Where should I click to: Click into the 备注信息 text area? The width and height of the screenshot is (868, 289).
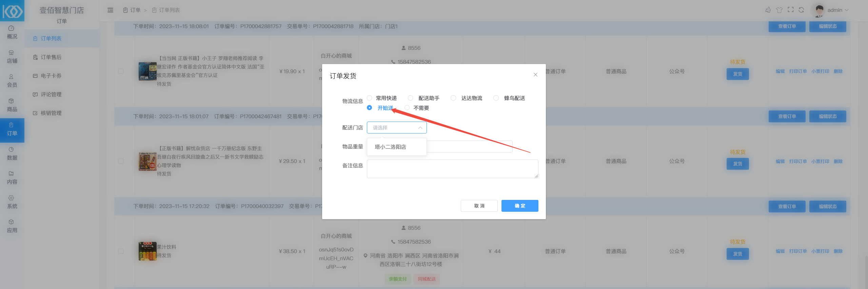(x=452, y=169)
